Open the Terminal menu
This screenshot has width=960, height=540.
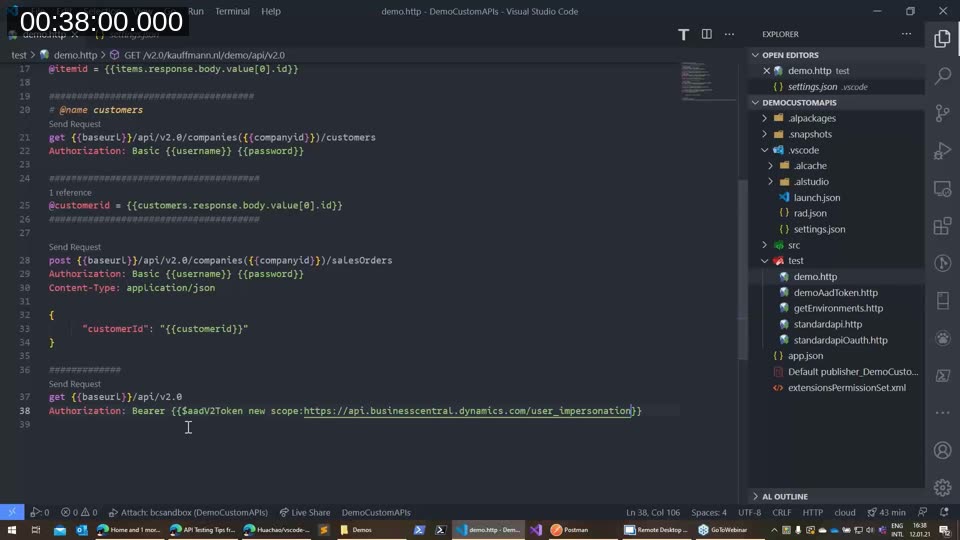pos(232,11)
